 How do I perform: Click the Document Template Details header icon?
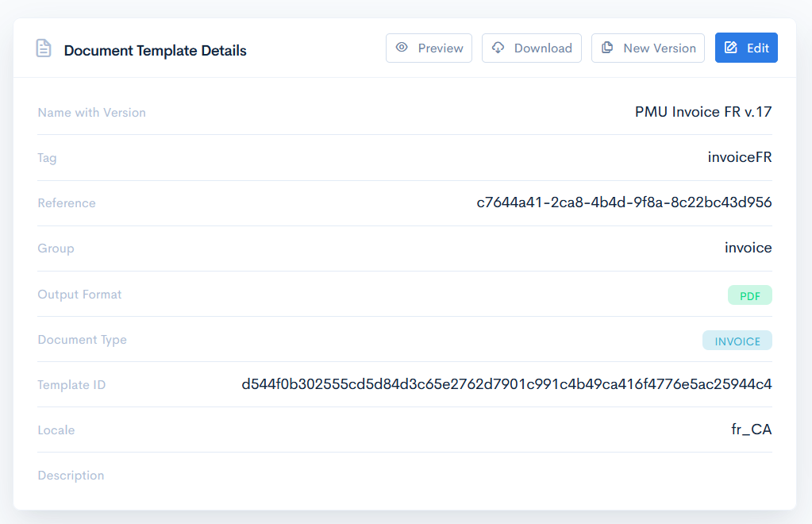(43, 48)
